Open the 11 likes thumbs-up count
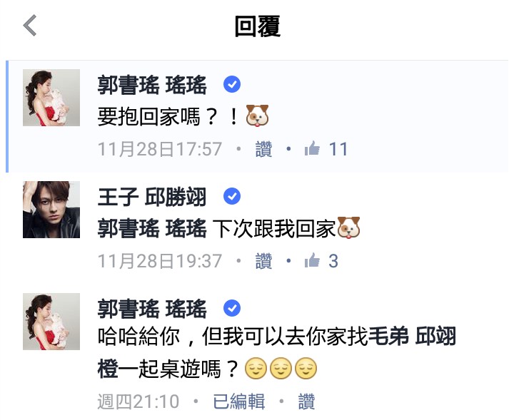This screenshot has width=514, height=420. [326, 149]
